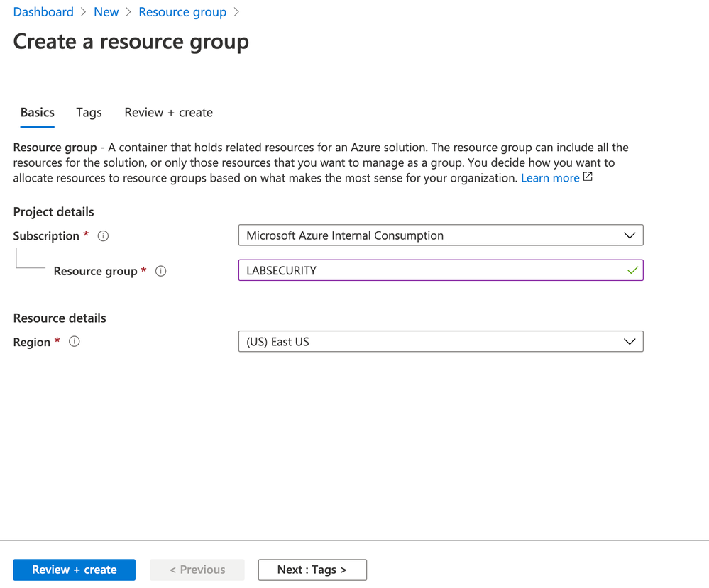
Task: Click the Region dropdown chevron arrow
Action: [629, 342]
